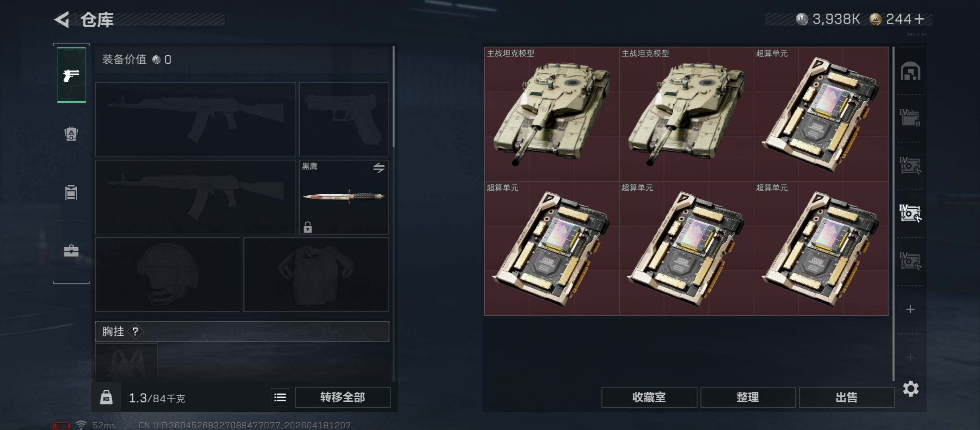Click the empty helmet equipment slot
980x430 pixels.
(x=168, y=275)
